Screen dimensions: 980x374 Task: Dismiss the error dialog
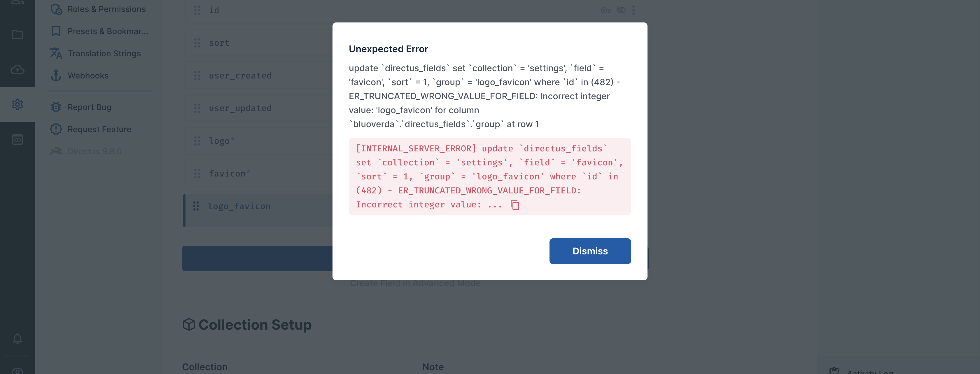590,251
